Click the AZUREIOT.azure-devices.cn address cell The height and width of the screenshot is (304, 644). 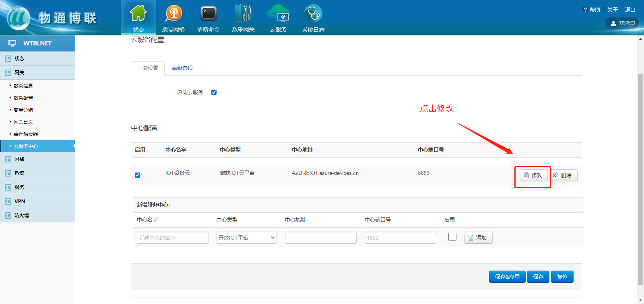[x=325, y=173]
